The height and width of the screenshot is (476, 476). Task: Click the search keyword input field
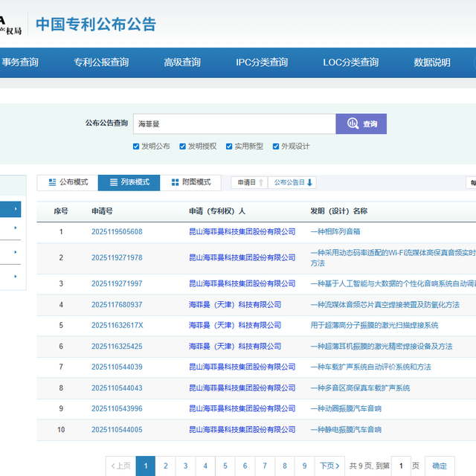pos(234,124)
